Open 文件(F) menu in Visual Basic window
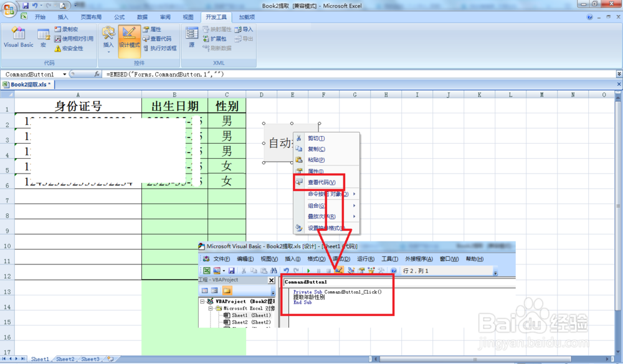Viewport: 623px width, 364px height. [221, 259]
